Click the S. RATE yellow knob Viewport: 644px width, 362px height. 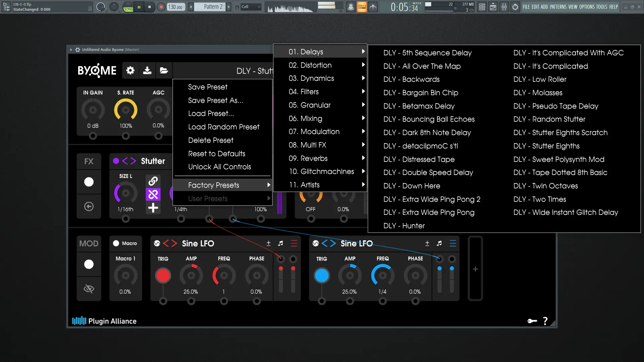[126, 110]
